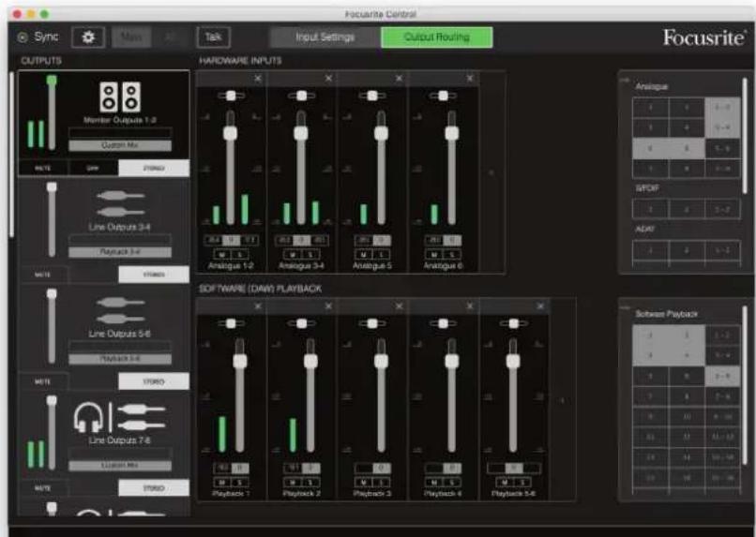The width and height of the screenshot is (756, 537).
Task: Select S/PDIF stereo pair 1-2 cell
Action: pyautogui.click(x=722, y=210)
